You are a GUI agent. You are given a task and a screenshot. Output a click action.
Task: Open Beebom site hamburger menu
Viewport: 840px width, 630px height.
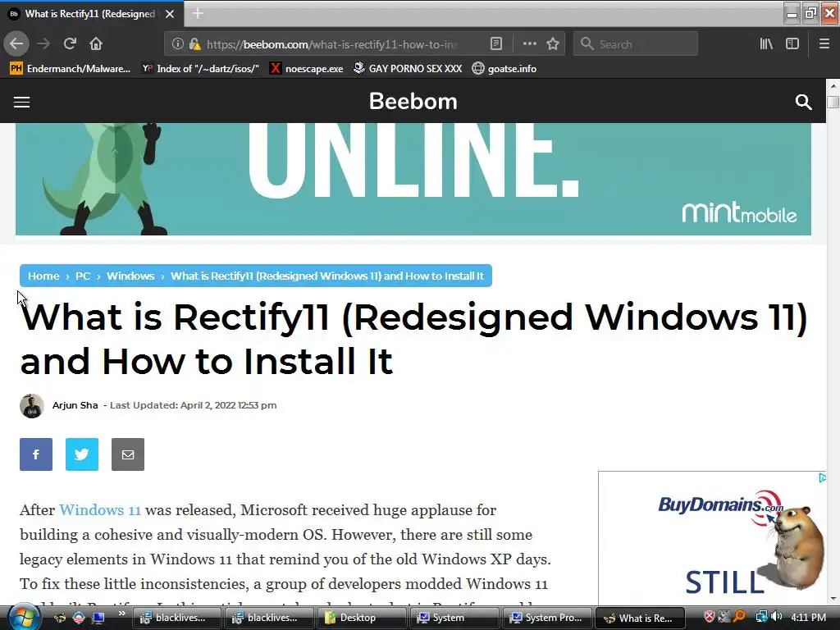coord(21,102)
